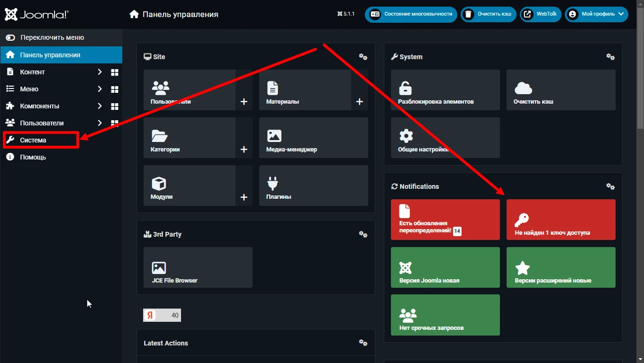644x363 pixels.
Task: Open the Плагины tile
Action: pos(313,186)
